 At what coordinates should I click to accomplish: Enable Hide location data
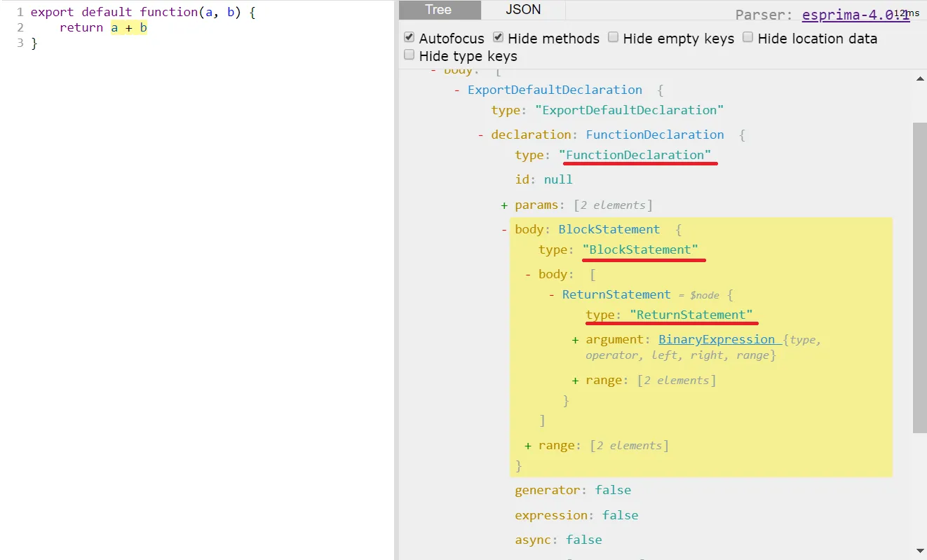tap(747, 38)
